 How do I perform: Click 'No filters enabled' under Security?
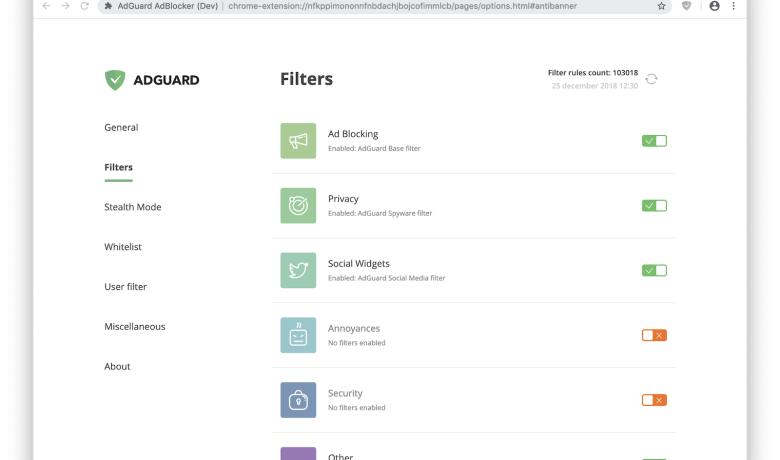(x=357, y=407)
